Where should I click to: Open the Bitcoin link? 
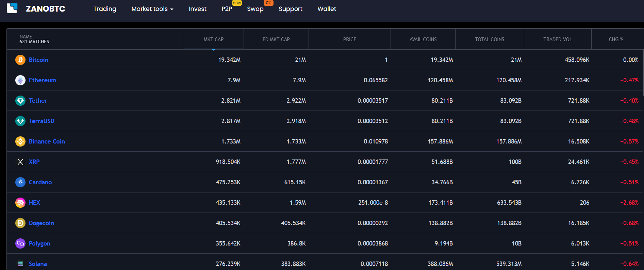click(38, 60)
